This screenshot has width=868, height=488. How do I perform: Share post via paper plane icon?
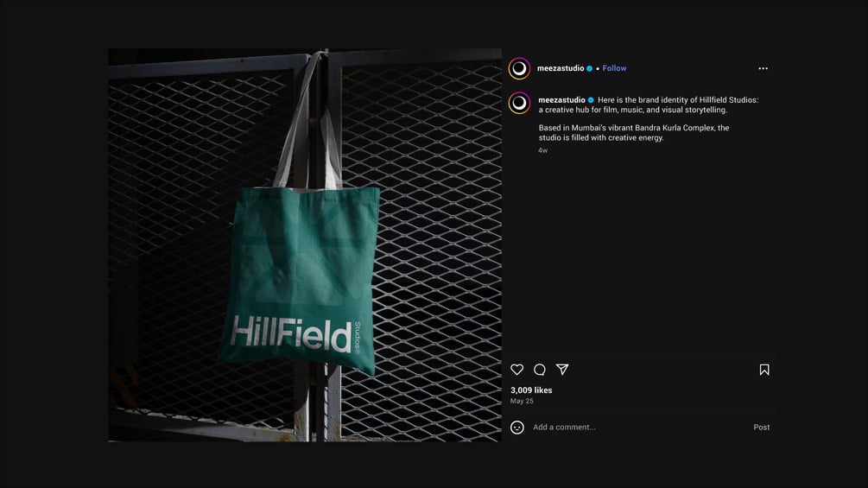562,370
